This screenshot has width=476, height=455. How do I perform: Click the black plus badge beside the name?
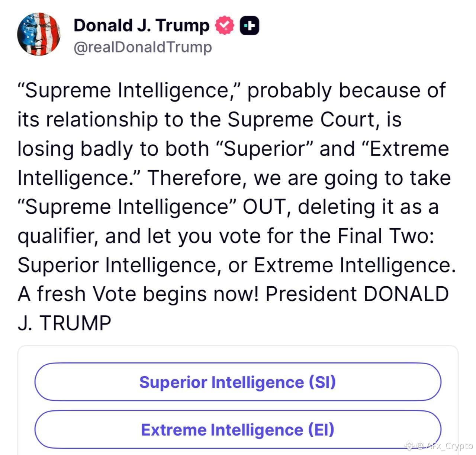click(x=249, y=26)
